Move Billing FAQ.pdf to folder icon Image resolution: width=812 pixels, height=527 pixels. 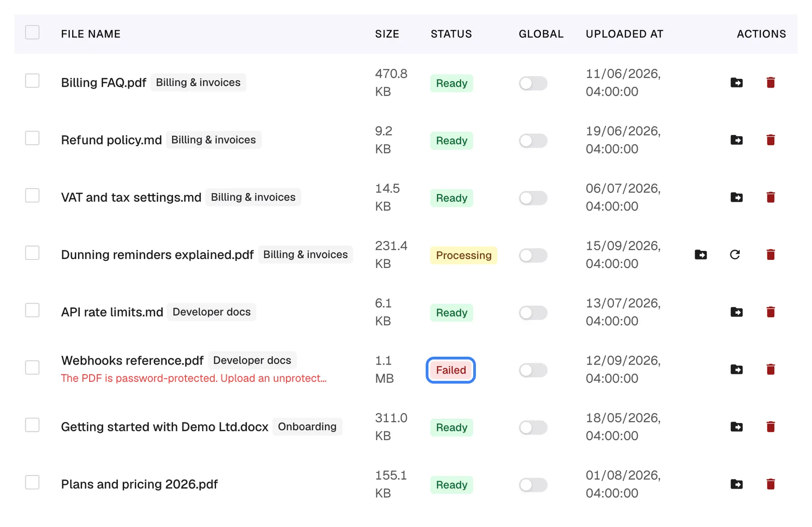[736, 83]
